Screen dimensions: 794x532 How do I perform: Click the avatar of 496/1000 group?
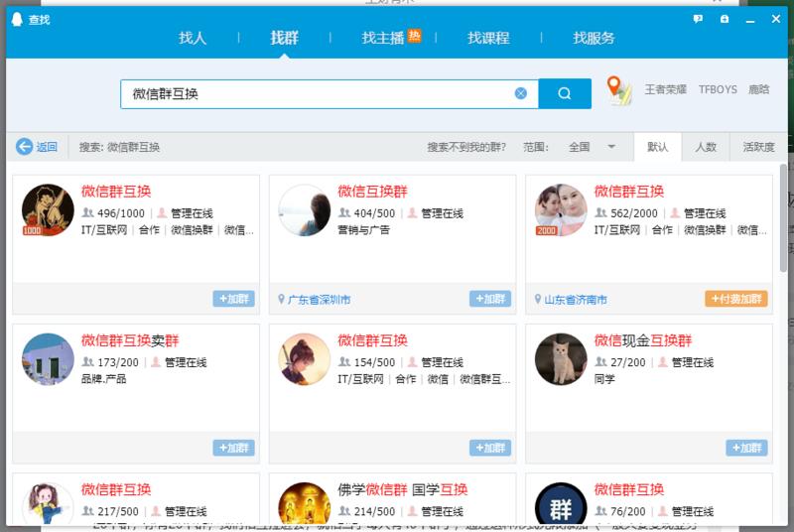point(48,209)
